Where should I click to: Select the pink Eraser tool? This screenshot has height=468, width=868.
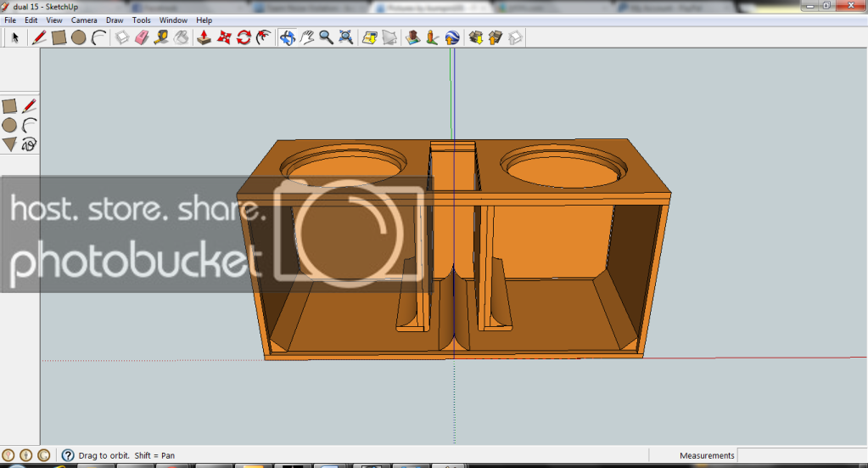click(x=142, y=37)
